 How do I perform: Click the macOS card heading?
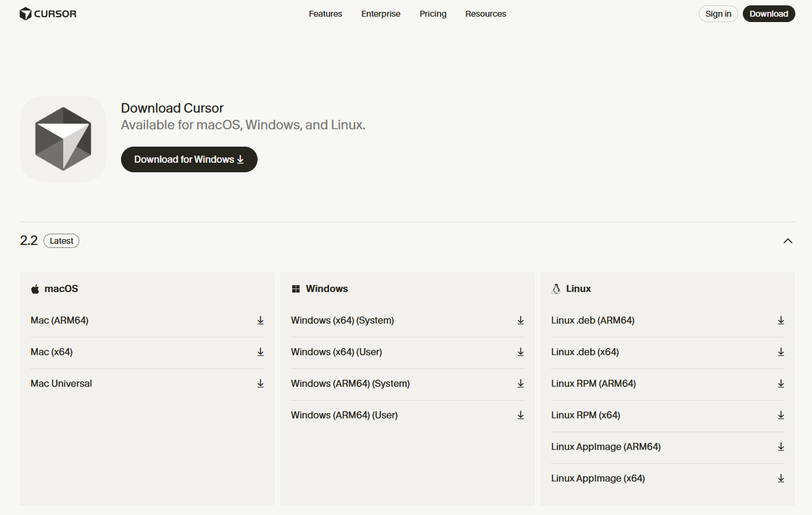(x=61, y=288)
